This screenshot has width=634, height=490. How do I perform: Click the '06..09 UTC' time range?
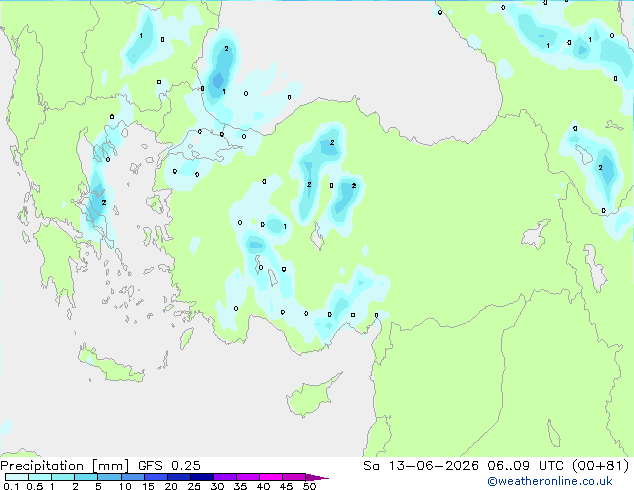(x=526, y=466)
